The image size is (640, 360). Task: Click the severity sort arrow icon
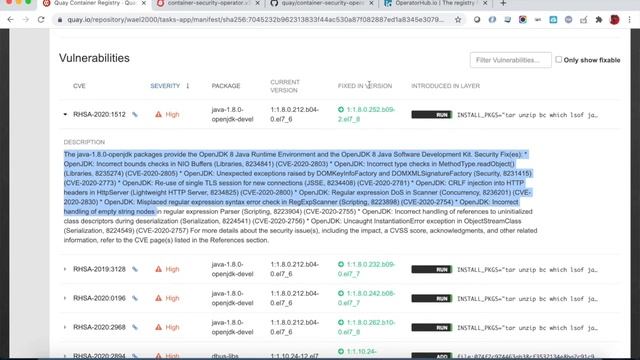coord(188,86)
